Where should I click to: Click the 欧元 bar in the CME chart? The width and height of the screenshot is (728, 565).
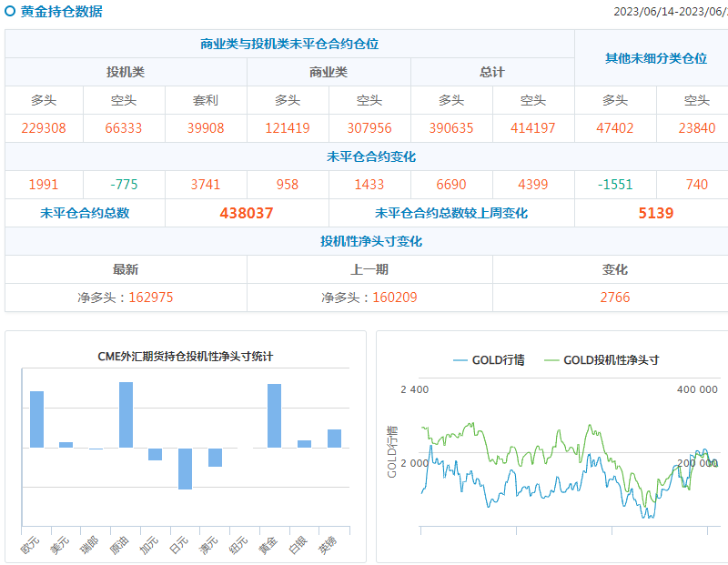point(37,419)
